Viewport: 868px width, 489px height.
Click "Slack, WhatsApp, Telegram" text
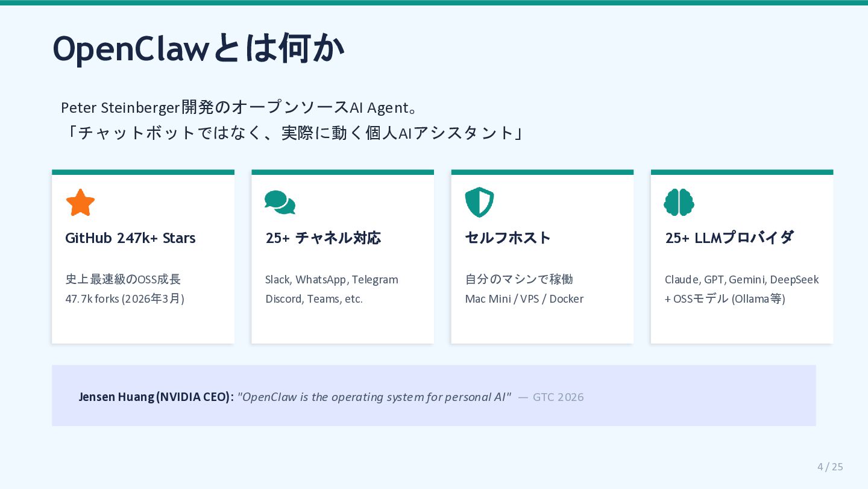pyautogui.click(x=332, y=280)
